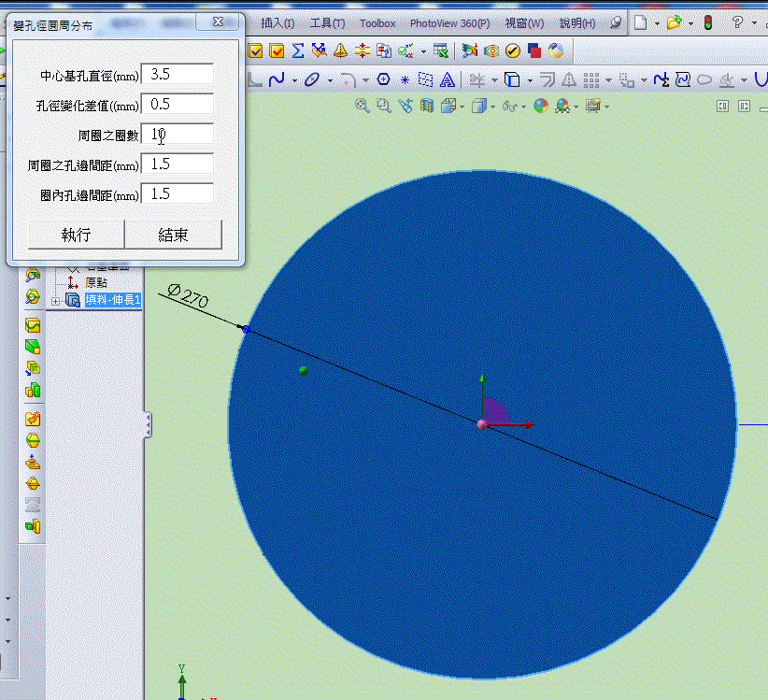The height and width of the screenshot is (700, 768).
Task: Open the Ellipse tool dropdown arrow
Action: coord(330,80)
